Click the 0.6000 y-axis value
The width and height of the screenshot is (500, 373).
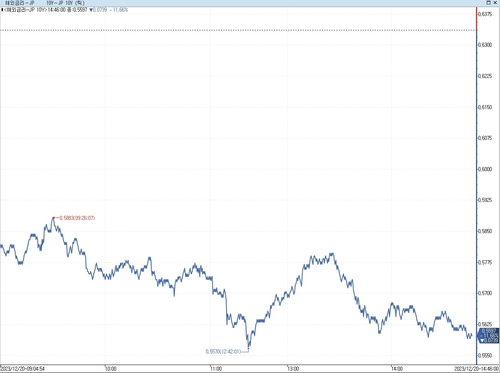(485, 169)
